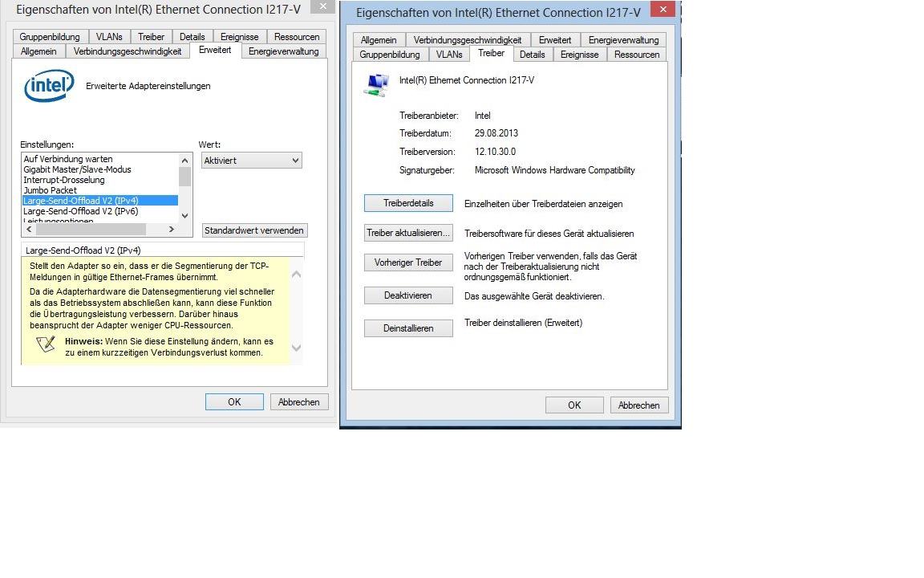Click the Intel logo in left window
The image size is (924, 578).
coord(49,86)
